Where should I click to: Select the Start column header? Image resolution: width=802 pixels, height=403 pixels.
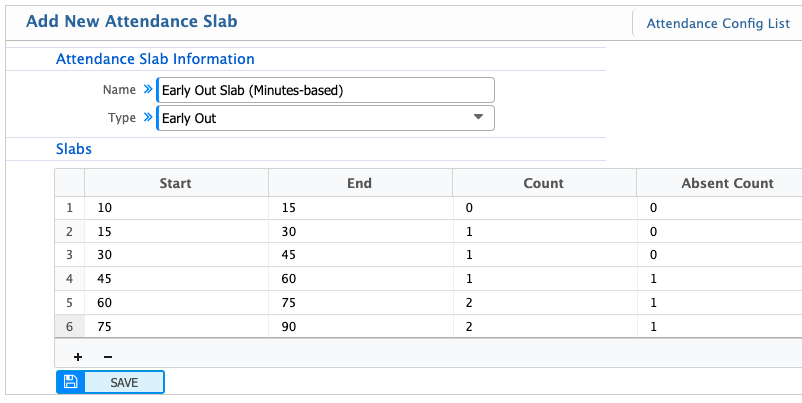[x=176, y=183]
